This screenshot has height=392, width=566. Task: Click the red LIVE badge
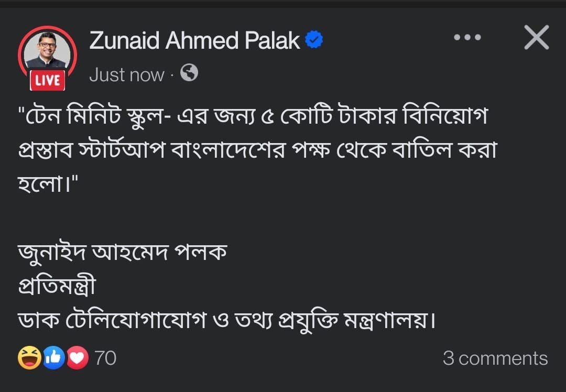click(x=48, y=80)
